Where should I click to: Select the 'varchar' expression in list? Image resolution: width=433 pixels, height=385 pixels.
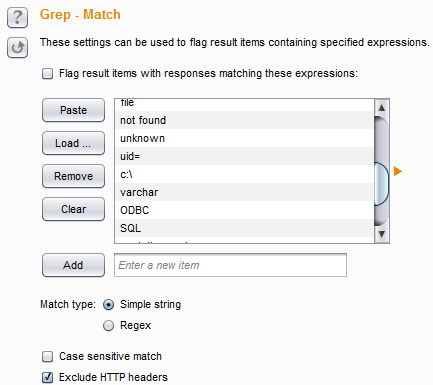coord(244,192)
